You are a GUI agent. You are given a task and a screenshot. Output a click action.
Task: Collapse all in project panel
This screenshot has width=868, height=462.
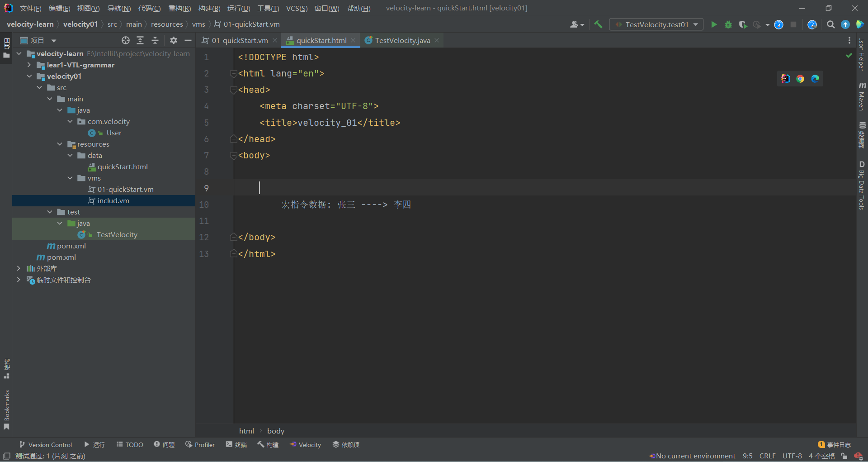point(155,40)
